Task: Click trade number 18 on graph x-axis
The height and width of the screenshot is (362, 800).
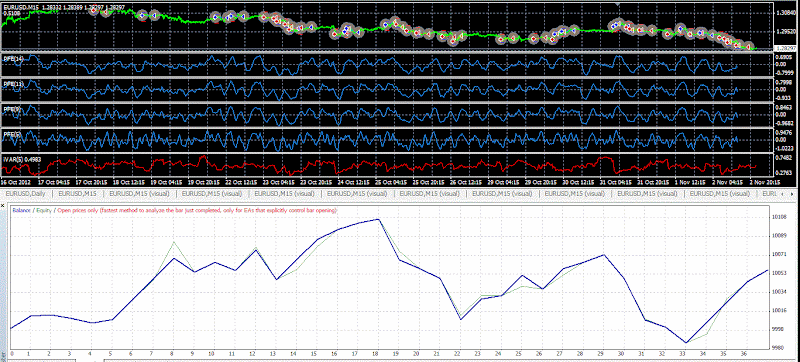Action: 376,353
